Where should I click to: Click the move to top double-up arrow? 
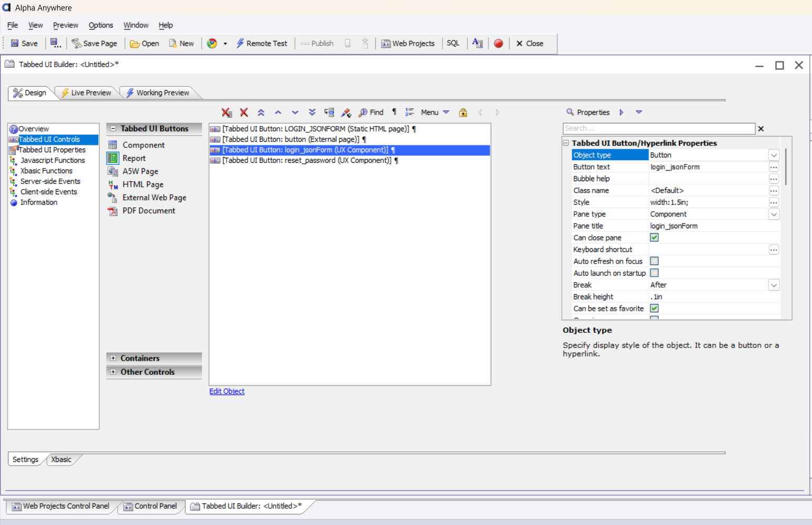(x=261, y=112)
